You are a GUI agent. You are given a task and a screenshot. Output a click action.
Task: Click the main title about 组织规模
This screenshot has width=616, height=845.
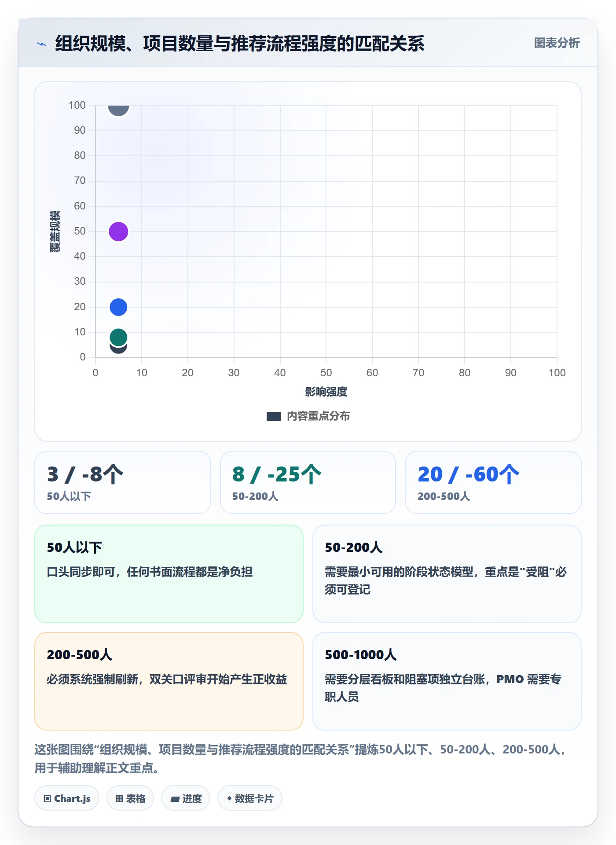(240, 44)
